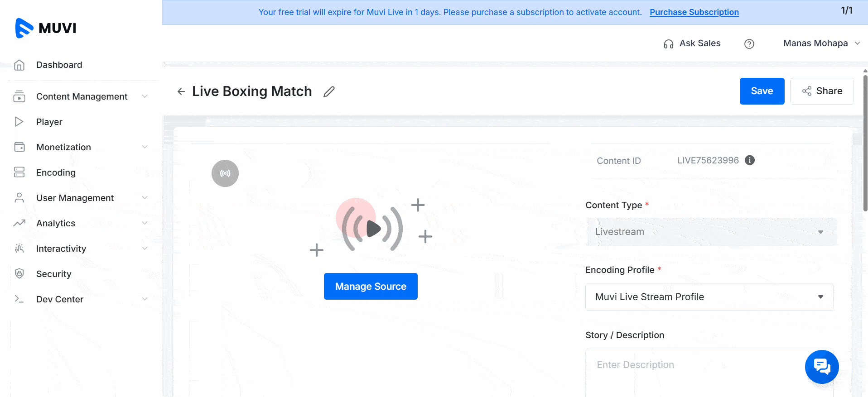Screen dimensions: 868x397
Task: Click the Purchase Subscription link
Action: 694,12
